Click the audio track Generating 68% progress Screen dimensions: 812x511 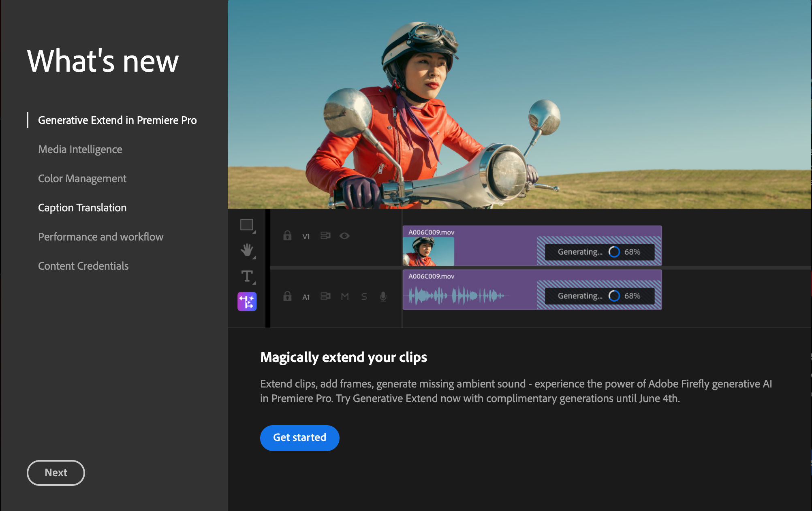click(x=599, y=296)
